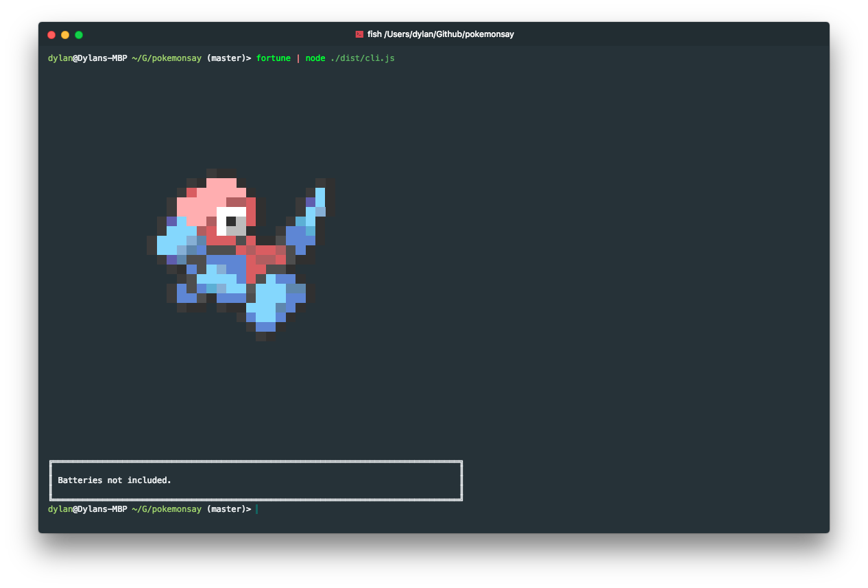Screen dimensions: 868x588
Task: Close the fish terminal window
Action: pyautogui.click(x=51, y=35)
